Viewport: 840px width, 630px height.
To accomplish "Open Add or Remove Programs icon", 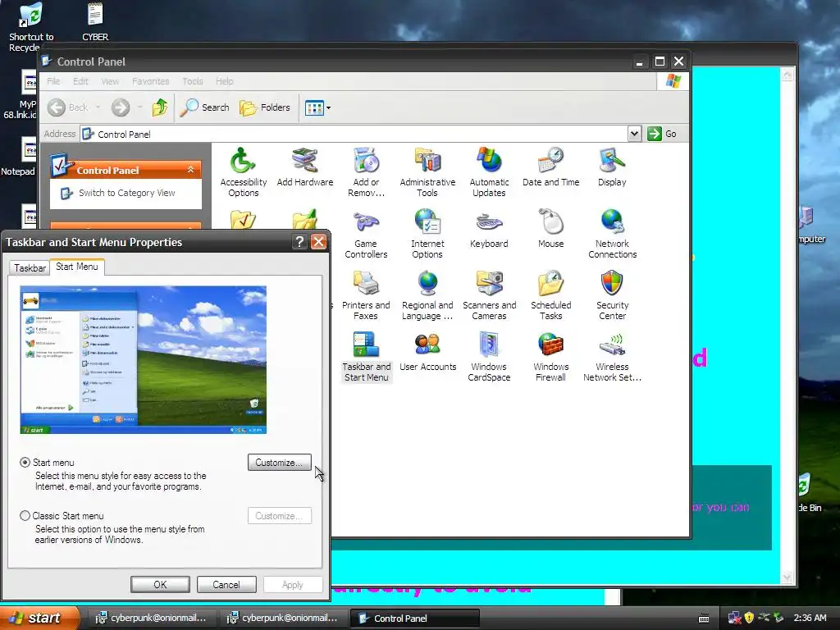I will [366, 172].
